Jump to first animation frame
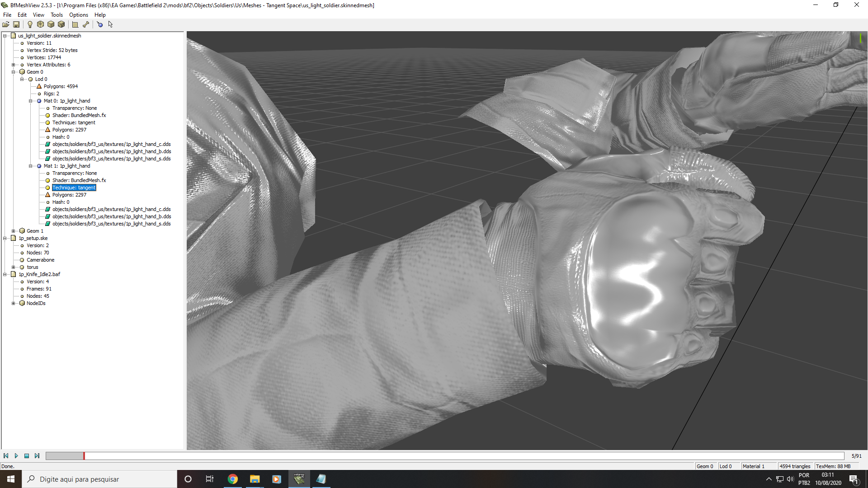The height and width of the screenshot is (488, 868). click(6, 456)
